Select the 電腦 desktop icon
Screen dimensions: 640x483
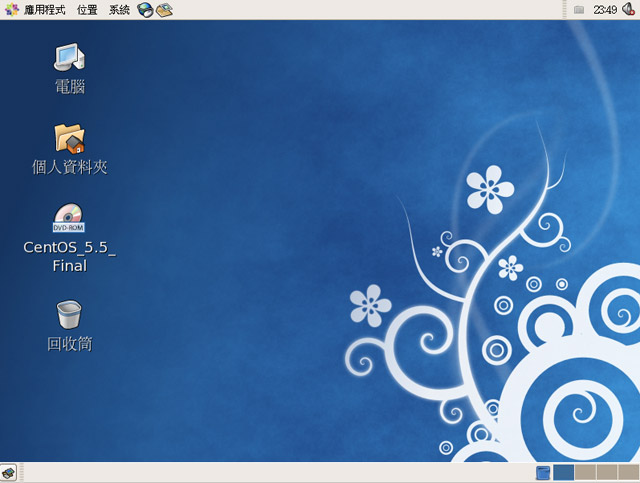69,57
